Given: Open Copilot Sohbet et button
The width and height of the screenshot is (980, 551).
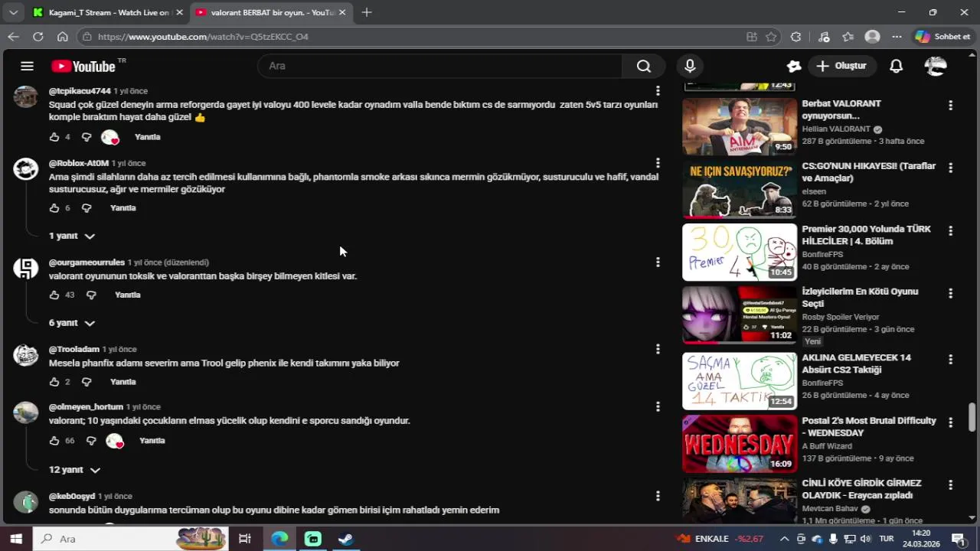Looking at the screenshot, I should click(x=943, y=36).
